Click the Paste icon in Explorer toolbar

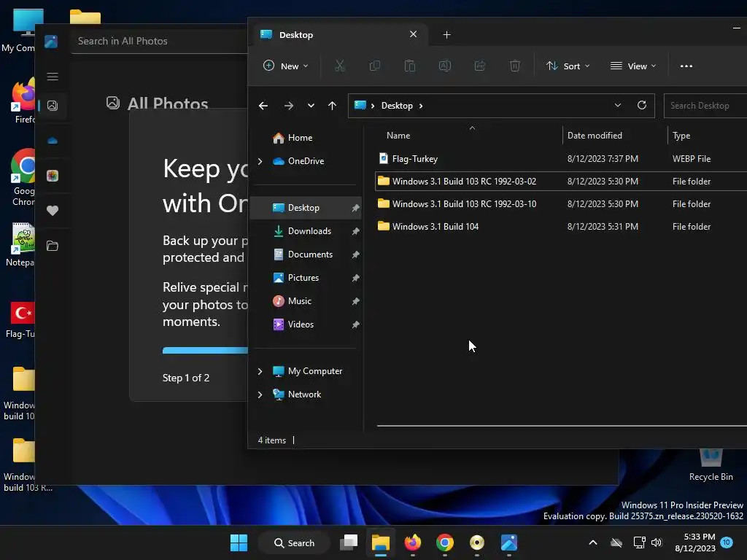[410, 66]
